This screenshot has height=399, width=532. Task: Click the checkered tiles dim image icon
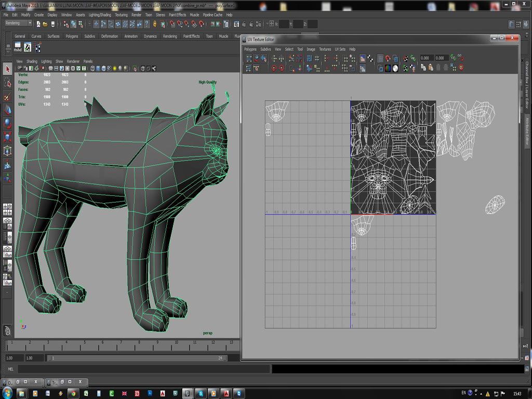click(370, 58)
